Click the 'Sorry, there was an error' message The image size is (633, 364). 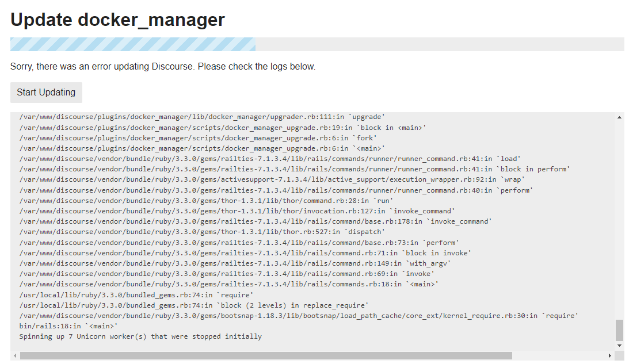(x=163, y=67)
